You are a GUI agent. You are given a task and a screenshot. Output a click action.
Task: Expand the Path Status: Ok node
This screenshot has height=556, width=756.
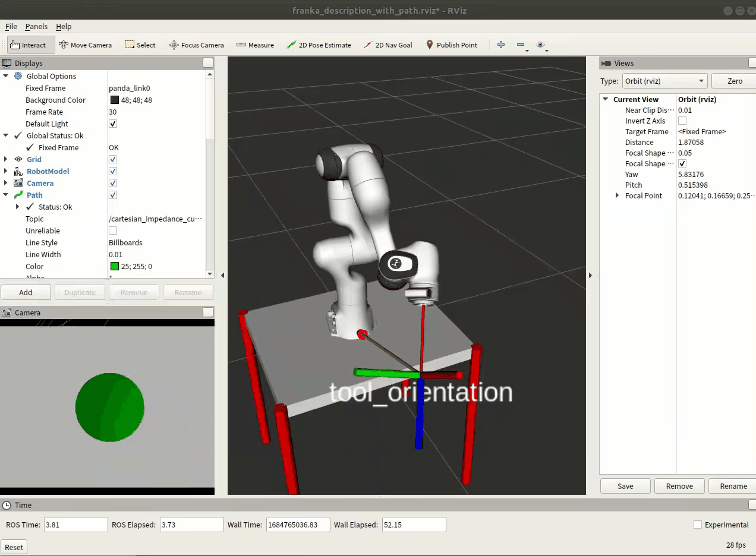click(x=17, y=207)
